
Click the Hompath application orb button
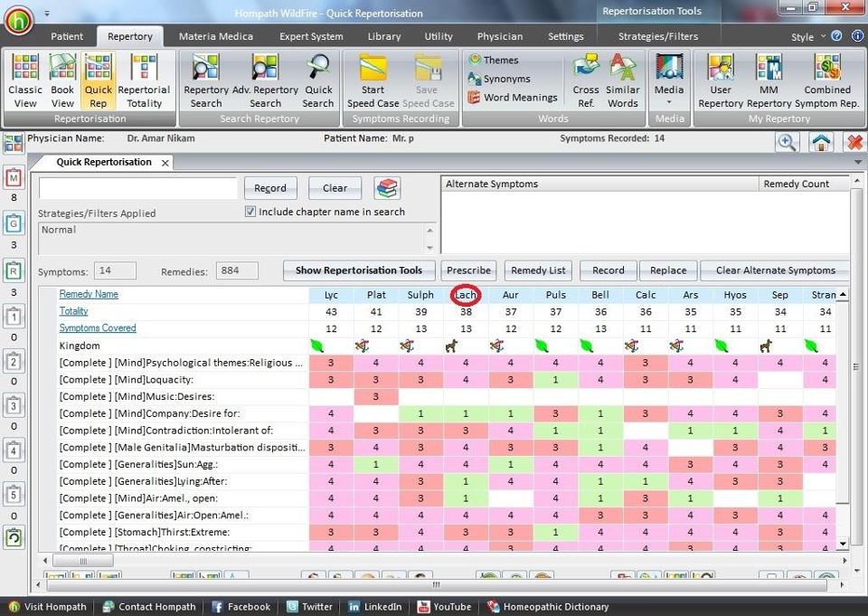pyautogui.click(x=19, y=20)
